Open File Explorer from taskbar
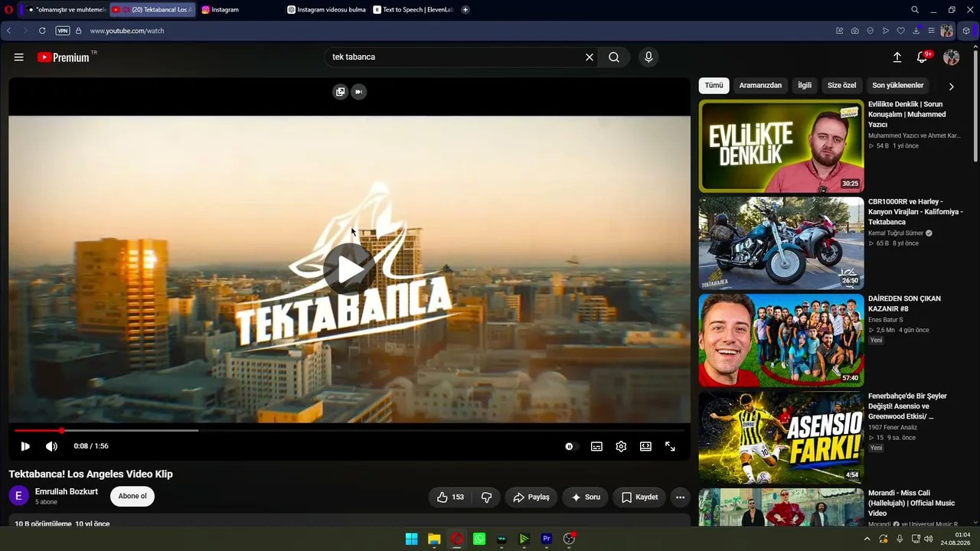 [434, 539]
